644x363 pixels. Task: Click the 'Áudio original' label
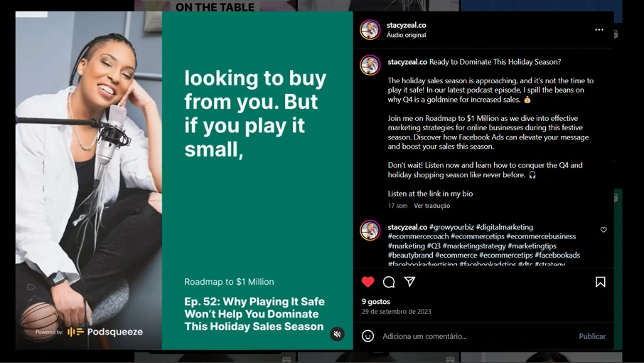pyautogui.click(x=406, y=36)
